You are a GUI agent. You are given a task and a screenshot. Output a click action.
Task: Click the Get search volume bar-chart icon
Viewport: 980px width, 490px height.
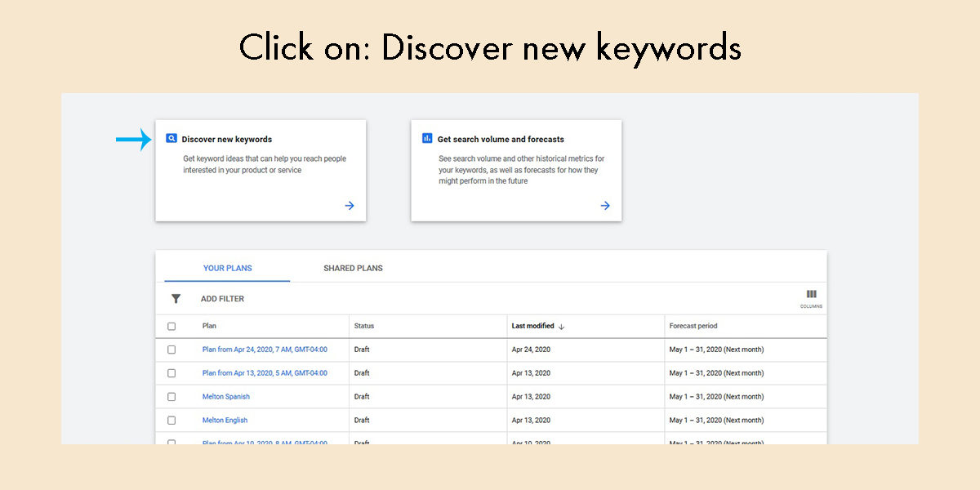point(427,139)
